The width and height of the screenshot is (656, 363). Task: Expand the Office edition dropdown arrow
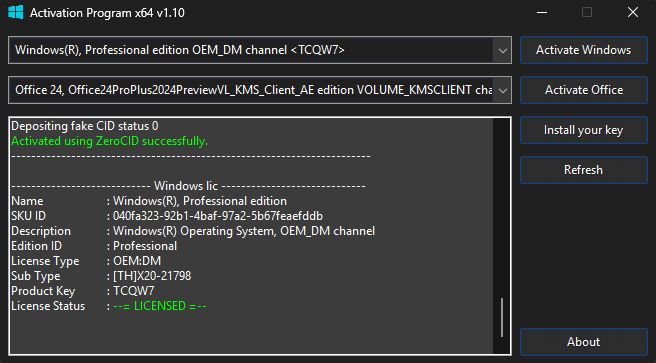tap(502, 90)
